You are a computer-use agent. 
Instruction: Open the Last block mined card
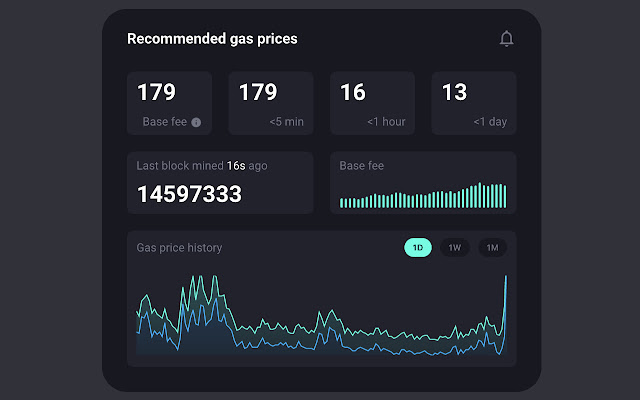[220, 183]
